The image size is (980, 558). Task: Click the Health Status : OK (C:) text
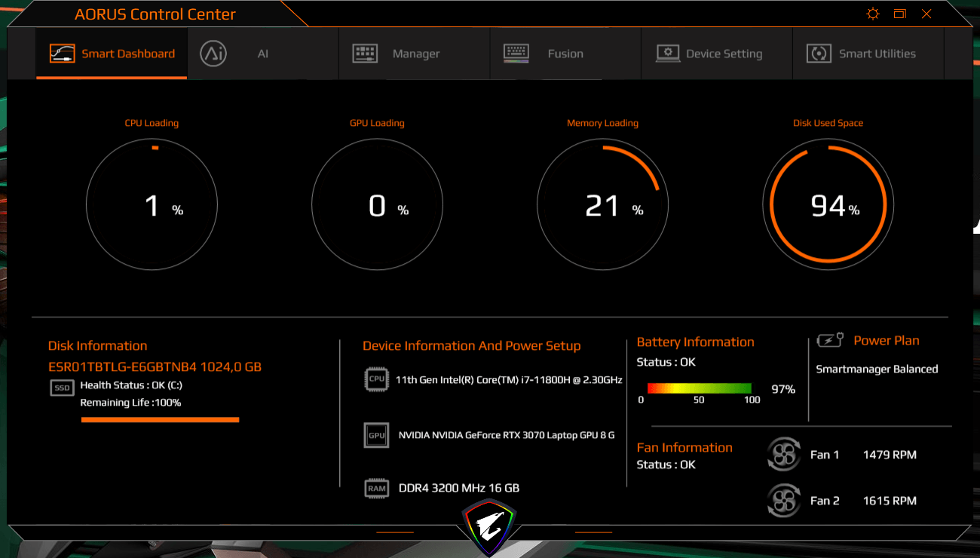click(x=130, y=385)
